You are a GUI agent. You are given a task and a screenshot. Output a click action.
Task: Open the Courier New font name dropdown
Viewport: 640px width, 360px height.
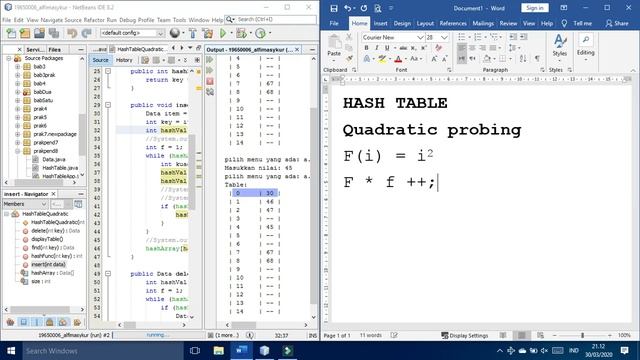[420, 38]
